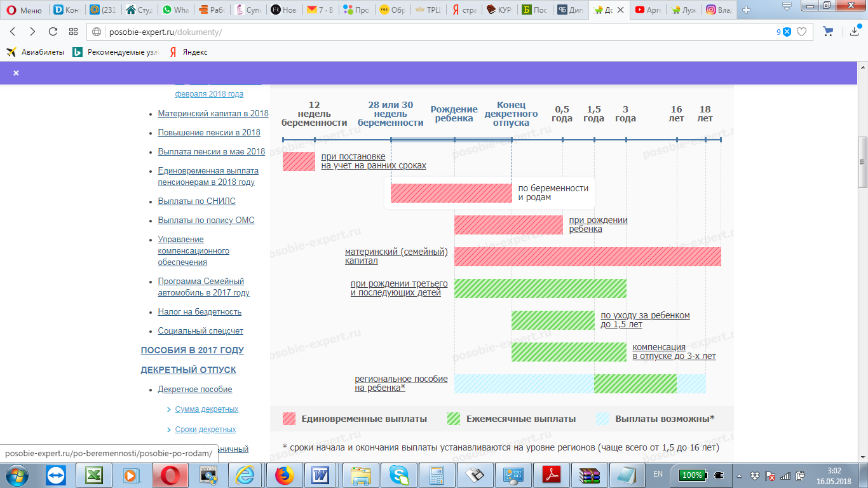Screen dimensions: 868x488
Task: Open WinRAR from taskbar
Action: [x=589, y=475]
